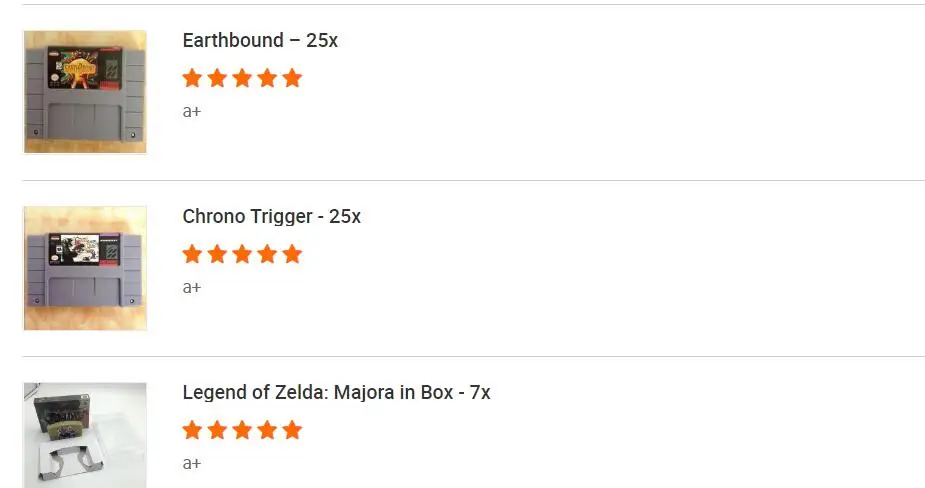Click the "a+" review text under Zelda Majora
Image resolution: width=925 pixels, height=488 pixels.
pyautogui.click(x=192, y=464)
